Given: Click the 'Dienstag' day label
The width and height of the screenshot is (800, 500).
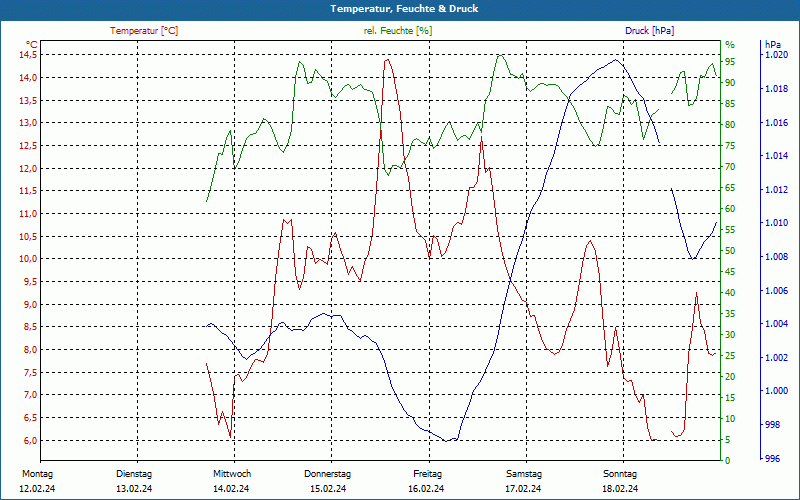Looking at the screenshot, I should (134, 474).
